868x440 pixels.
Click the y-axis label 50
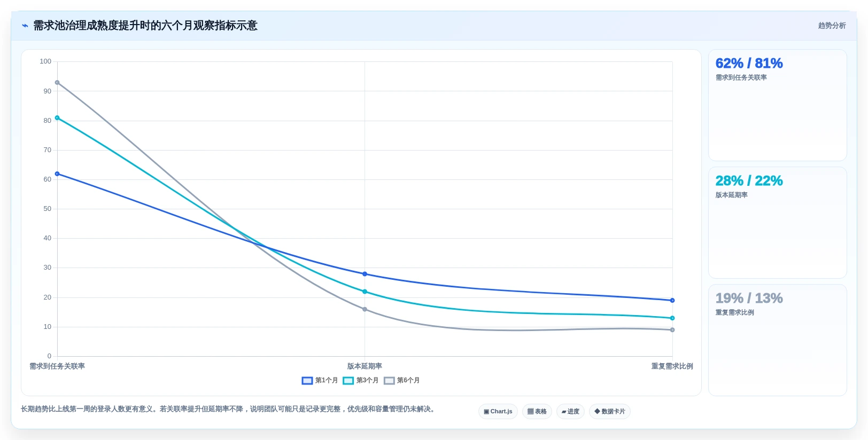coord(48,209)
